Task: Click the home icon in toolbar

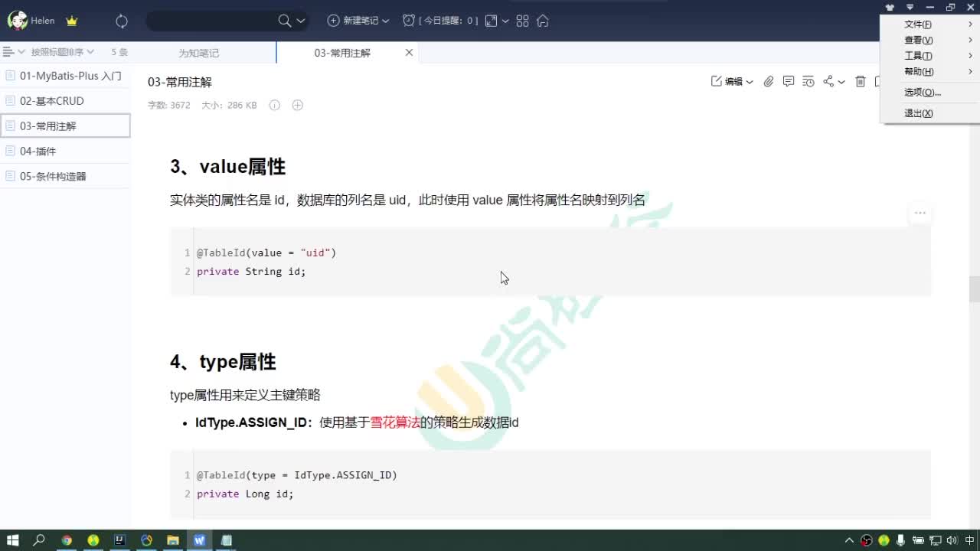Action: pos(543,21)
